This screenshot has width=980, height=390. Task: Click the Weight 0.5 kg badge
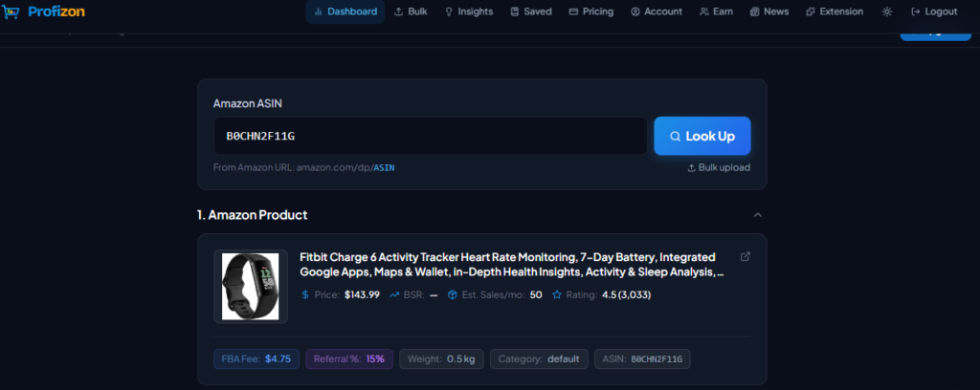(x=441, y=359)
